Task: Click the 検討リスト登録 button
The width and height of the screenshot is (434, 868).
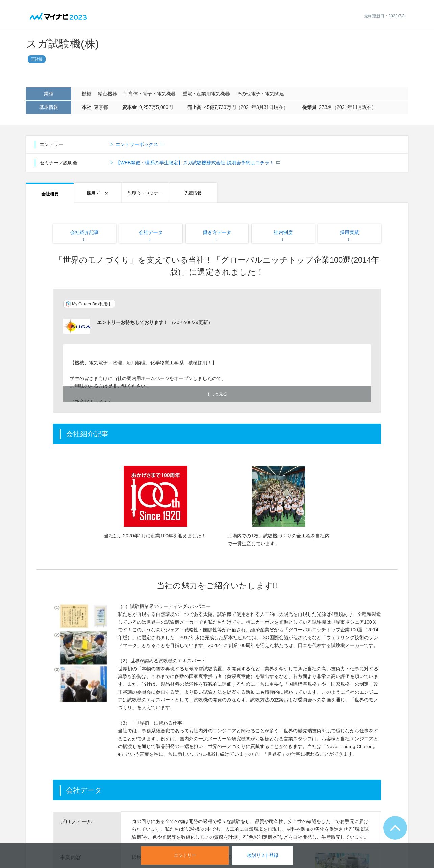Action: coord(263,855)
